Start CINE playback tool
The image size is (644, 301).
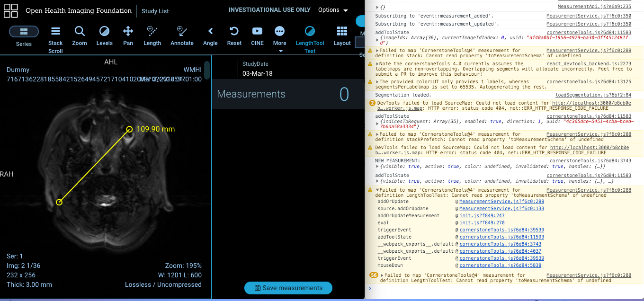(x=257, y=36)
